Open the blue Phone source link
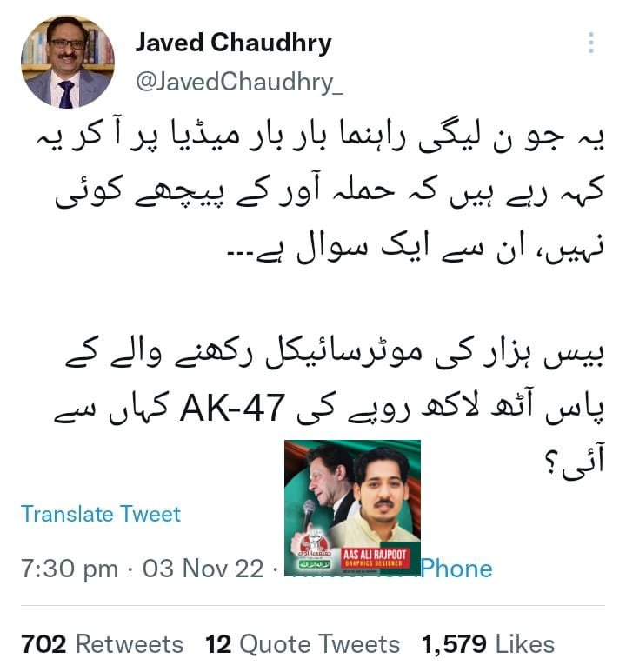 (456, 569)
